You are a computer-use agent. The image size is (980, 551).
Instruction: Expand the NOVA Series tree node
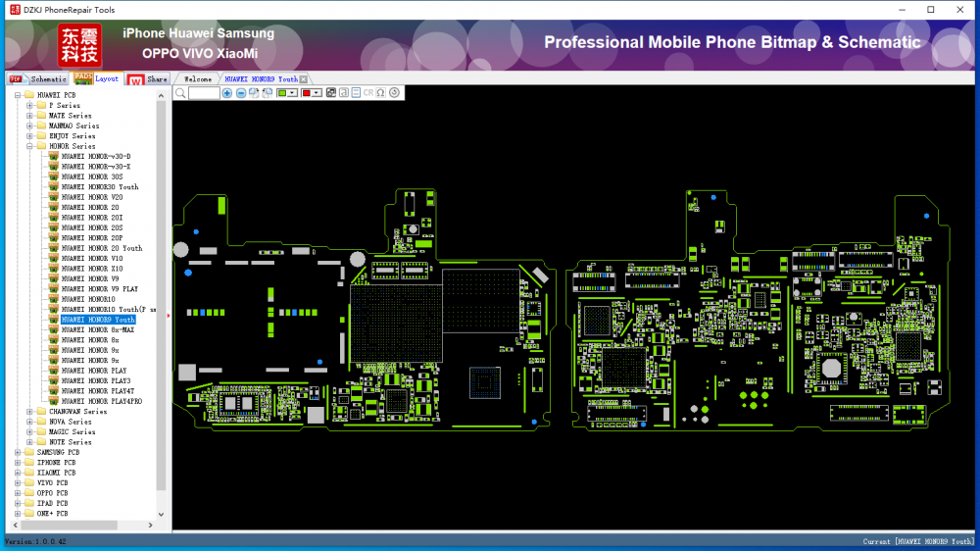(29, 422)
